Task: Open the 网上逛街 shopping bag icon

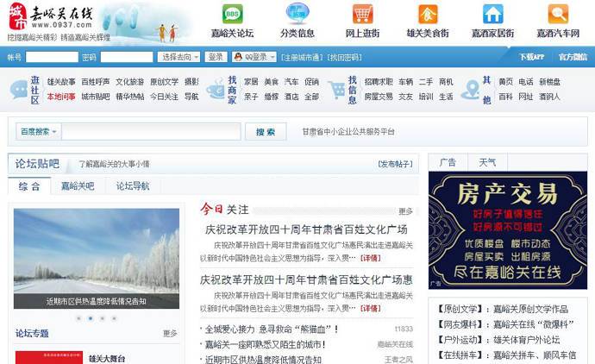Action: coord(362,15)
